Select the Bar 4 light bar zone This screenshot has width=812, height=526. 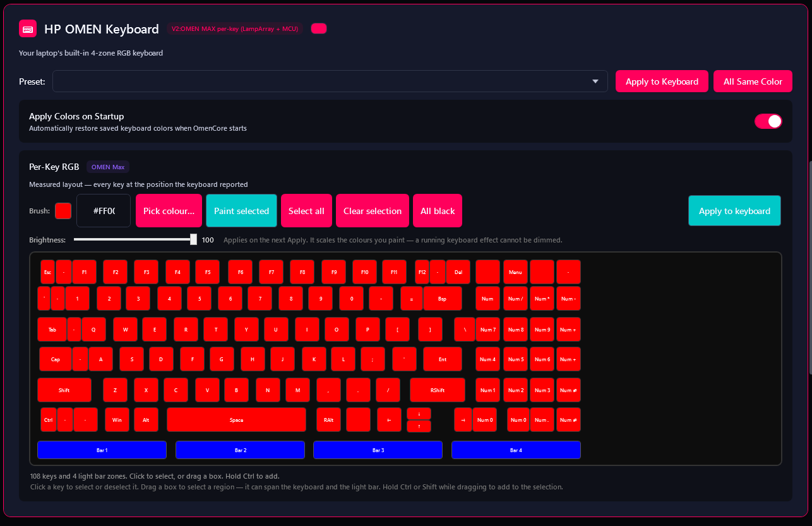point(516,450)
